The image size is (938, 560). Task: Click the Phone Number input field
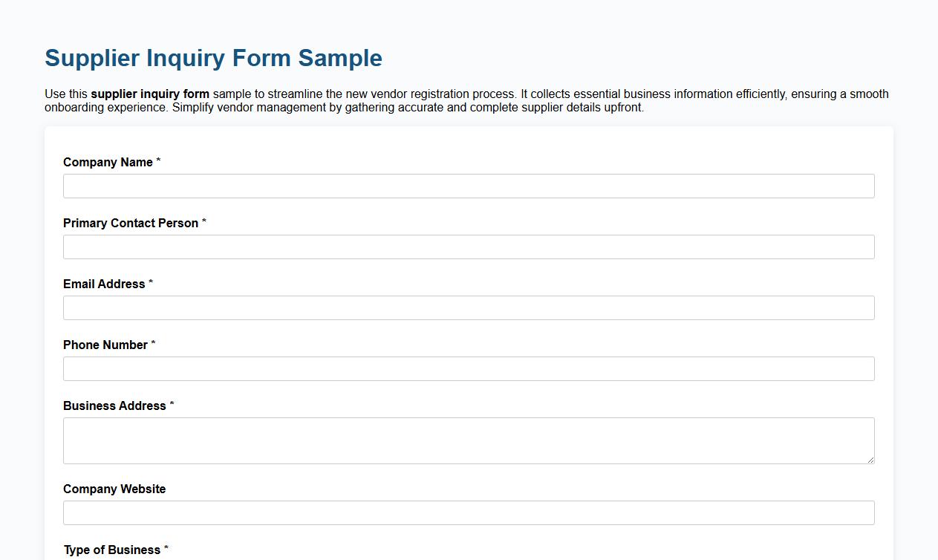tap(469, 368)
